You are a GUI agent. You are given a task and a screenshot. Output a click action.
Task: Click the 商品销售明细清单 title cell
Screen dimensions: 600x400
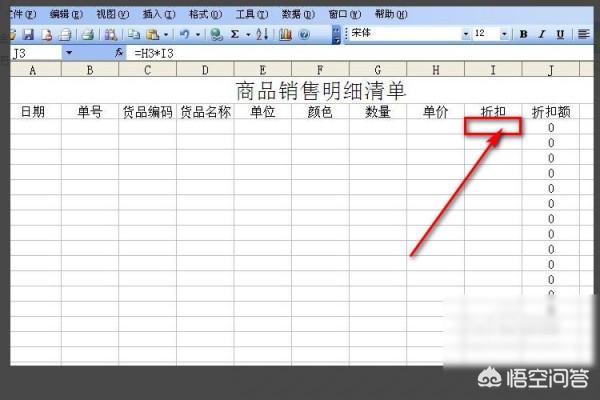[x=321, y=91]
